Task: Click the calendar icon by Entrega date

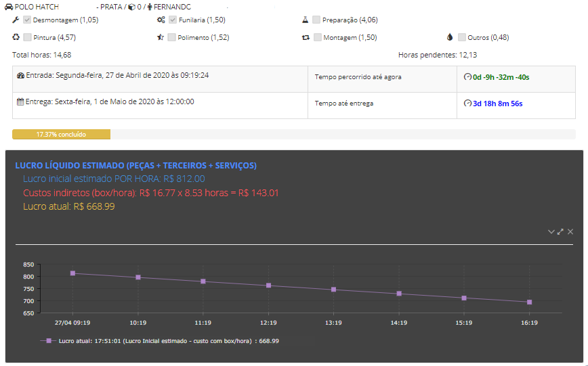Action: coord(20,101)
